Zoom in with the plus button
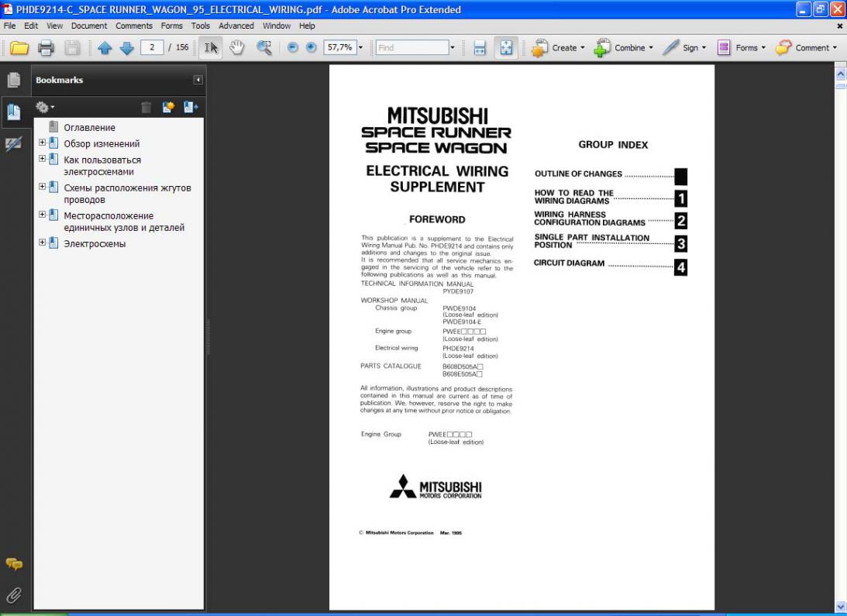 pos(312,47)
